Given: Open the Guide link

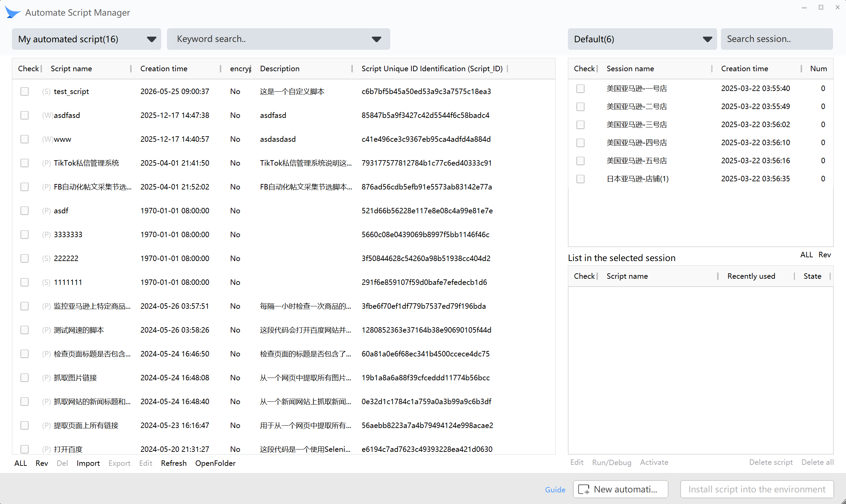Looking at the screenshot, I should coord(555,490).
